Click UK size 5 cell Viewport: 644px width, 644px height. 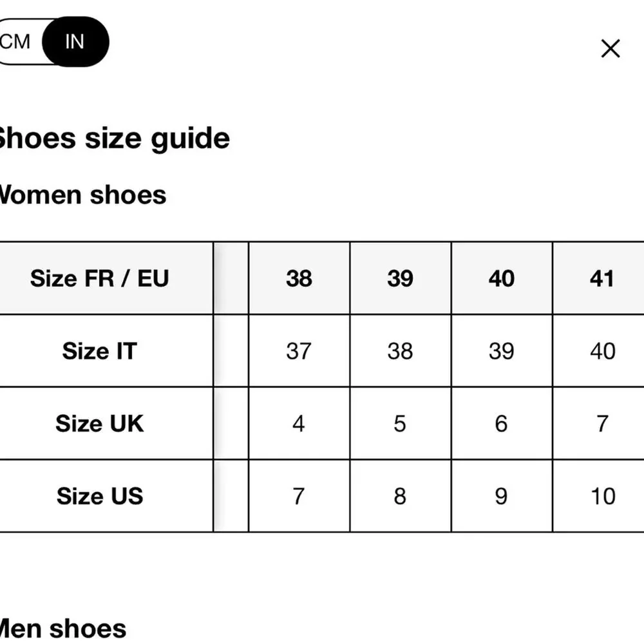[x=401, y=423]
